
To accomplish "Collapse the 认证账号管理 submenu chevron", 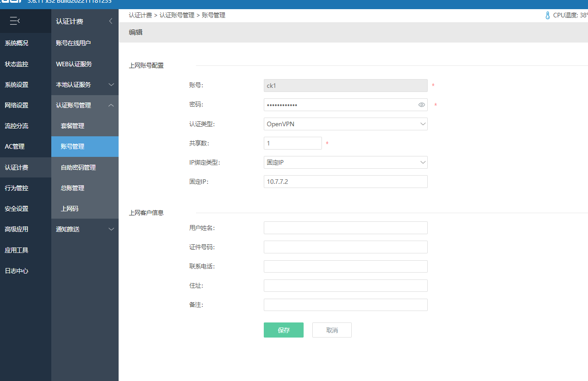I will point(111,105).
